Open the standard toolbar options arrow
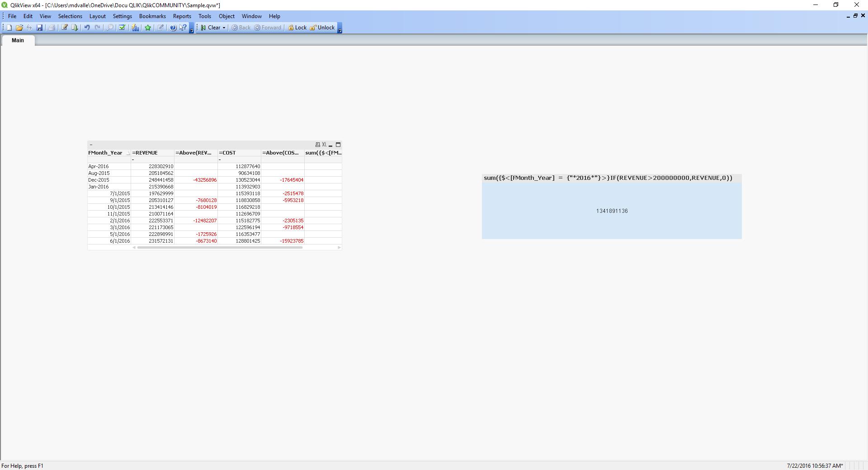The height and width of the screenshot is (470, 868). click(x=192, y=28)
